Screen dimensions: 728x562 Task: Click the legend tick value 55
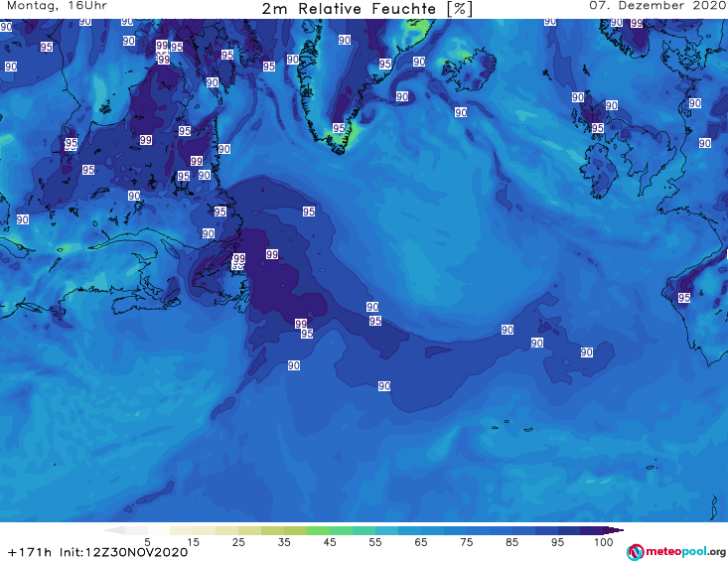375,542
